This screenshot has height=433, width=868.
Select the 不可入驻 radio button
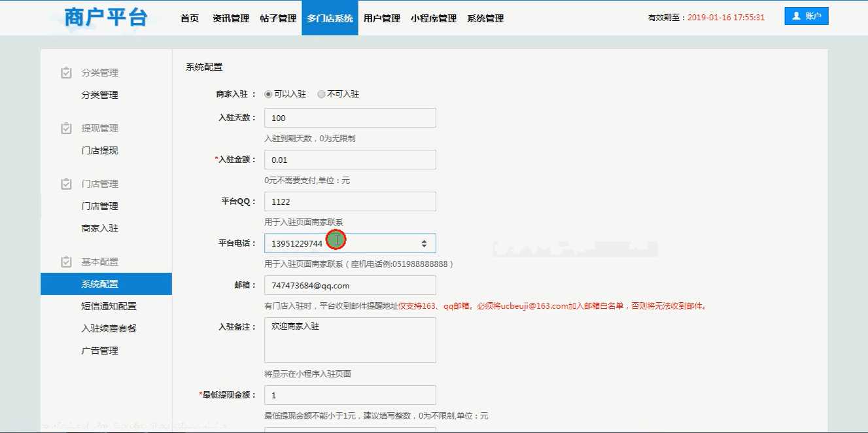pyautogui.click(x=321, y=94)
